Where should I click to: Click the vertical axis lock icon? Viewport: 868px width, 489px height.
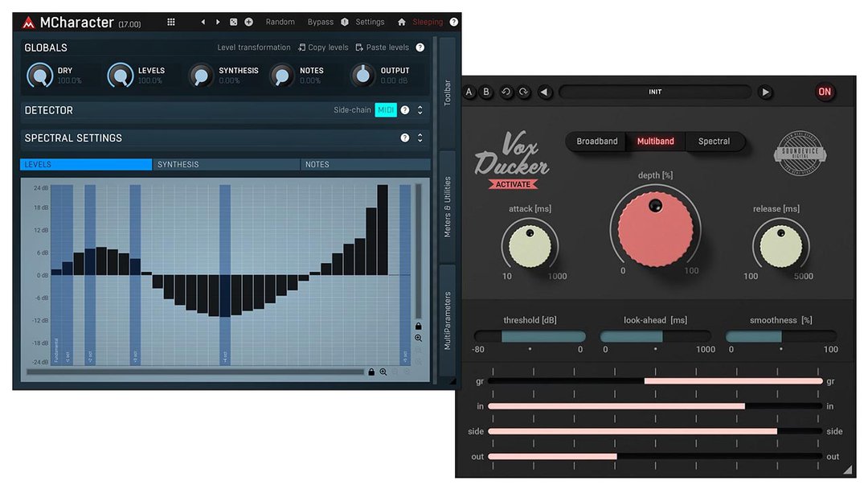pyautogui.click(x=418, y=326)
